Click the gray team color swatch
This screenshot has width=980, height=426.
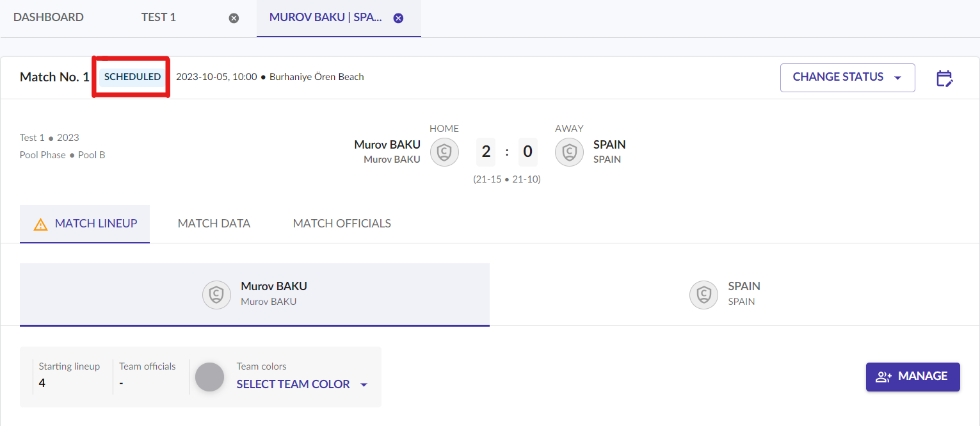[209, 377]
